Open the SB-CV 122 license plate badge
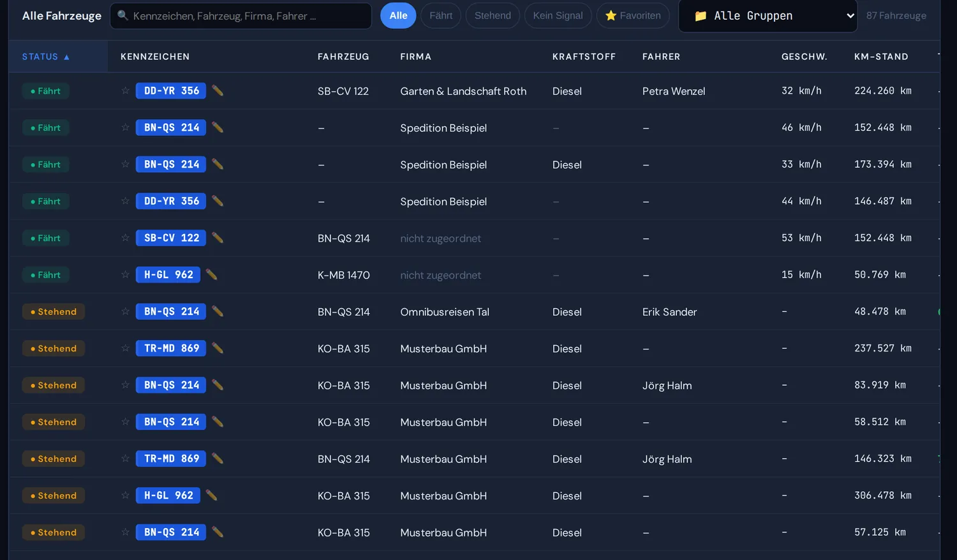The height and width of the screenshot is (560, 957). click(x=171, y=238)
